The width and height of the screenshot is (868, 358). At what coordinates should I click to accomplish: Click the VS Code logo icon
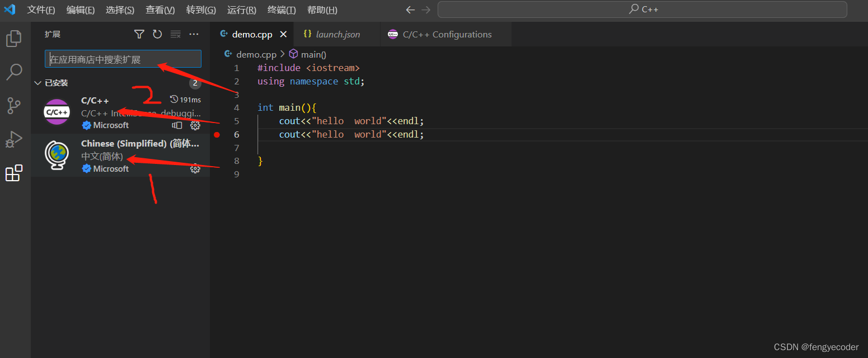[10, 10]
